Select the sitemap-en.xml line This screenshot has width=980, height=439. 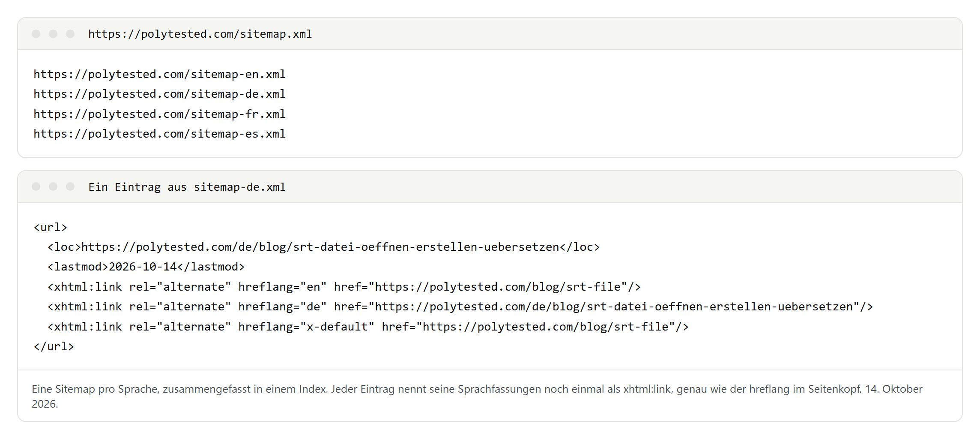coord(159,74)
